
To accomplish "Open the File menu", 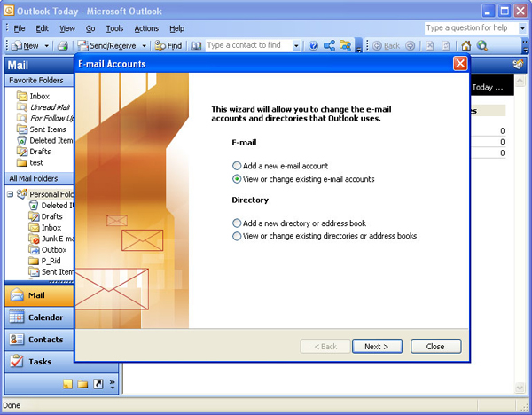I will 20,28.
